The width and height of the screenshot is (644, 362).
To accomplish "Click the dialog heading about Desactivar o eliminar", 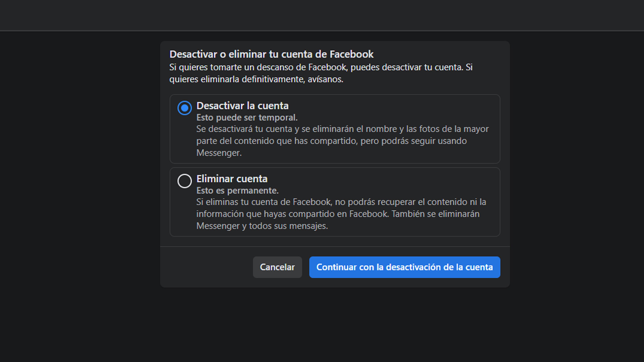I will [271, 54].
